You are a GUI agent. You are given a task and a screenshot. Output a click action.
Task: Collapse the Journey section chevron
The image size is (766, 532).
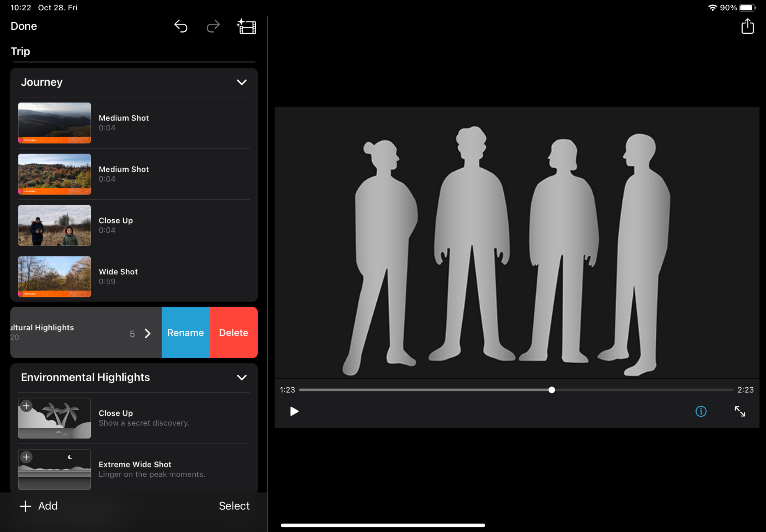(x=242, y=82)
